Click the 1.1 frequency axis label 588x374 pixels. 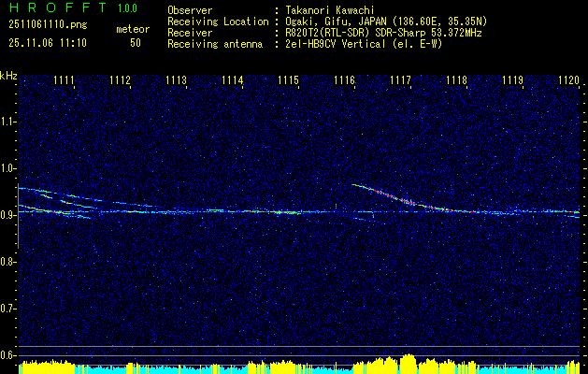[x=7, y=122]
